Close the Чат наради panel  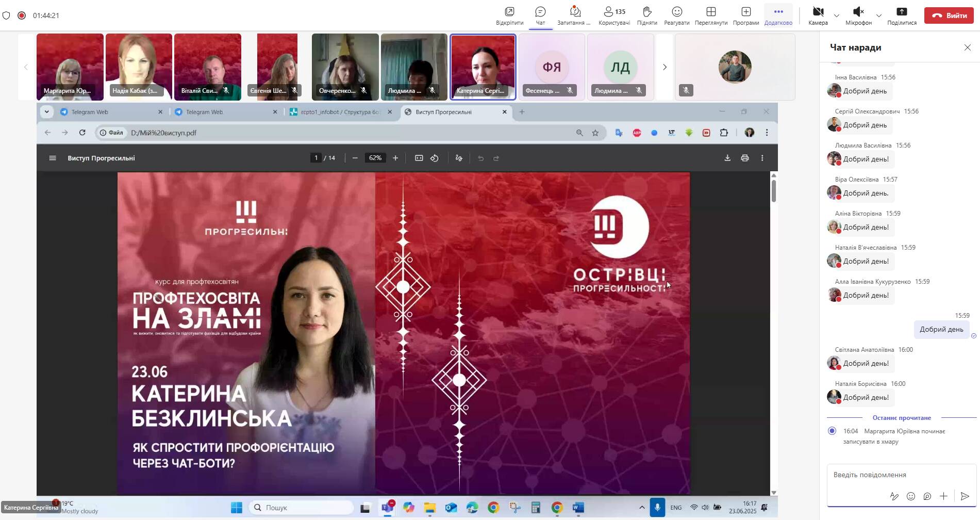967,47
